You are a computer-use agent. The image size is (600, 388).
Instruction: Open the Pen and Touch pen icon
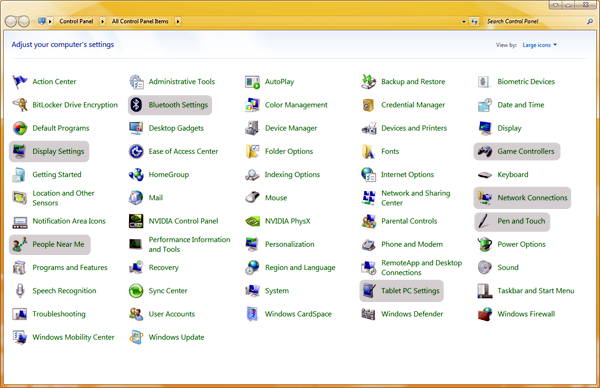click(484, 221)
